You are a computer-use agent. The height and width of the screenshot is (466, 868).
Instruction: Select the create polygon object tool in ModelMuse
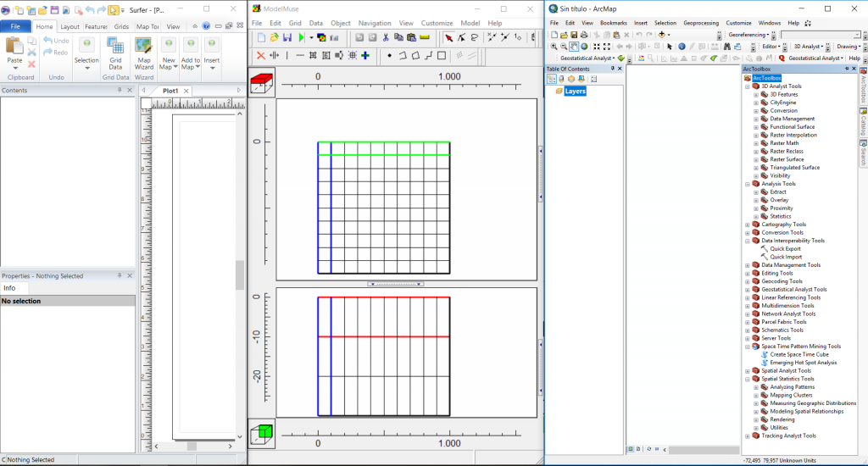(415, 55)
